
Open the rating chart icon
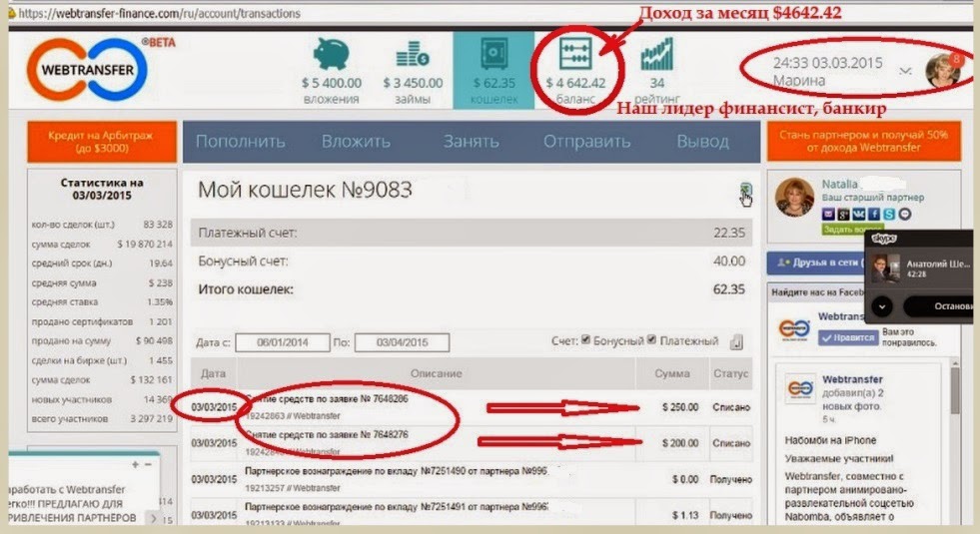pyautogui.click(x=657, y=54)
